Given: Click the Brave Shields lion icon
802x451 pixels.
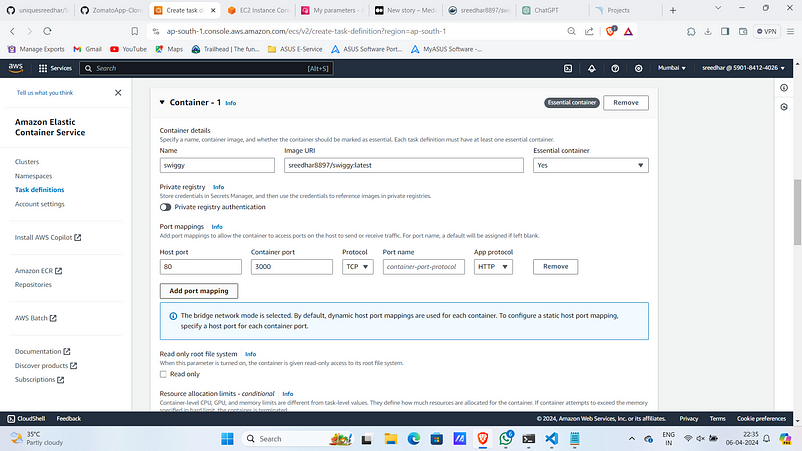Looking at the screenshot, I should tap(611, 31).
